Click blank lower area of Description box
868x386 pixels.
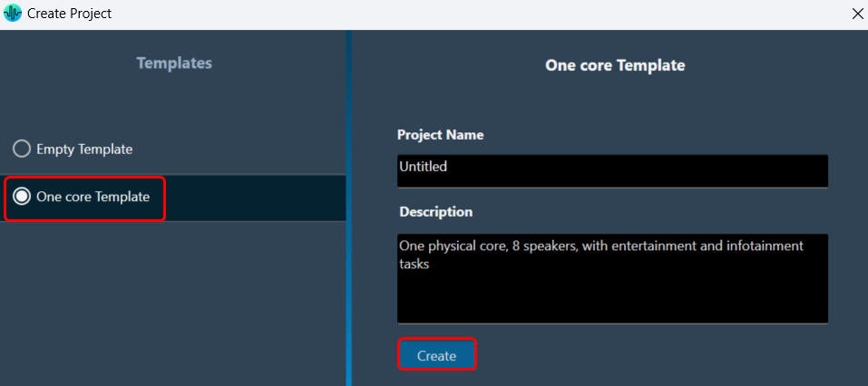[x=612, y=299]
